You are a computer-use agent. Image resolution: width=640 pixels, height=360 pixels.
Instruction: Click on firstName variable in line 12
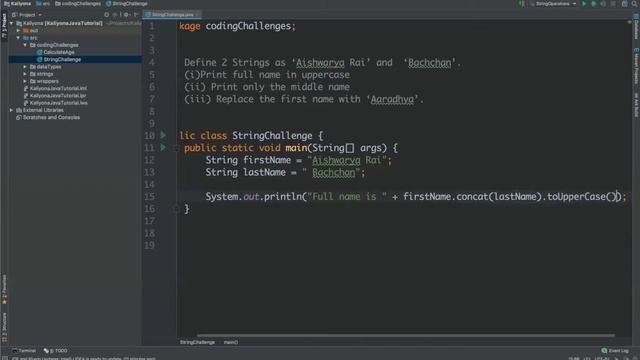click(267, 160)
